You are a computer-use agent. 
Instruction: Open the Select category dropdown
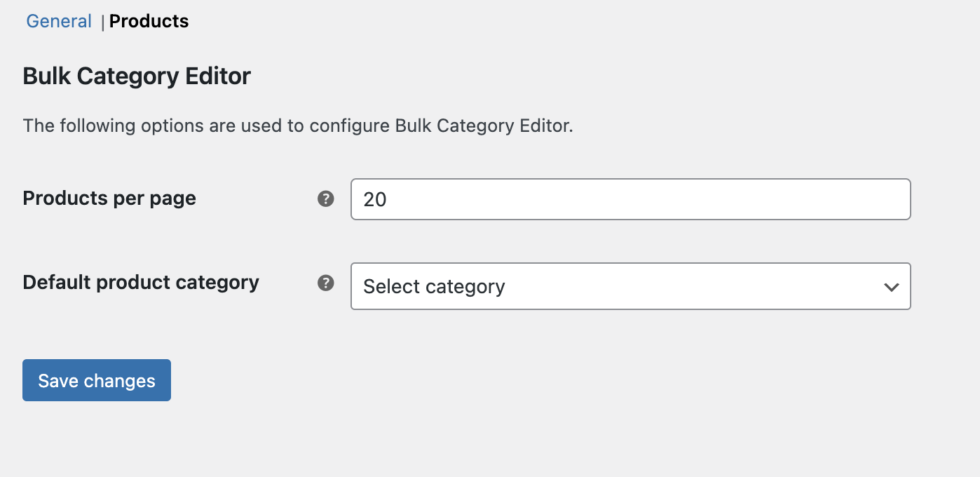point(630,286)
